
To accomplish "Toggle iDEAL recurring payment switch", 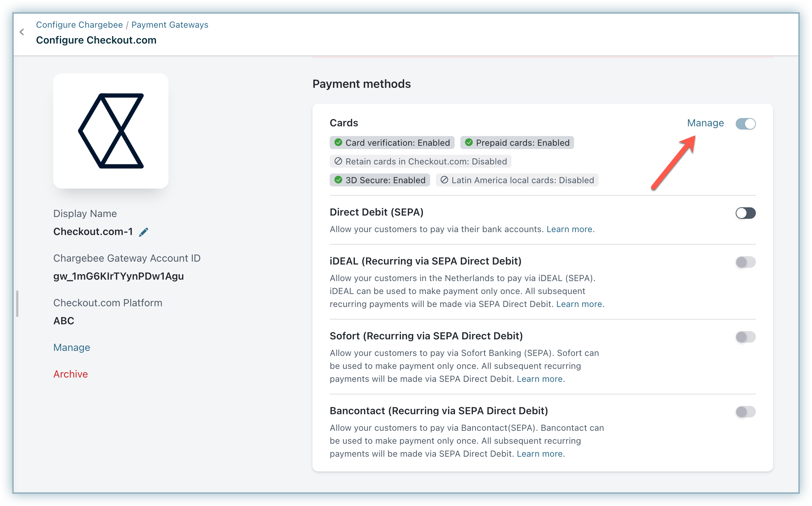I will coord(745,262).
